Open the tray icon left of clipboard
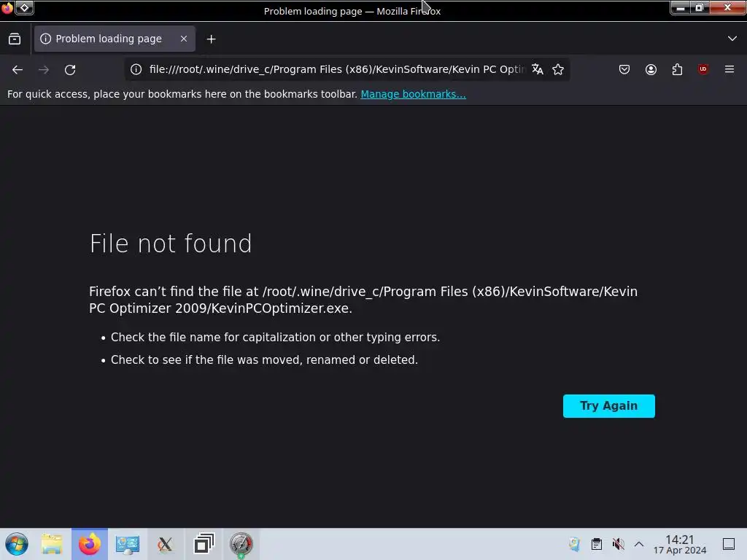Viewport: 747px width, 560px height. click(x=575, y=544)
